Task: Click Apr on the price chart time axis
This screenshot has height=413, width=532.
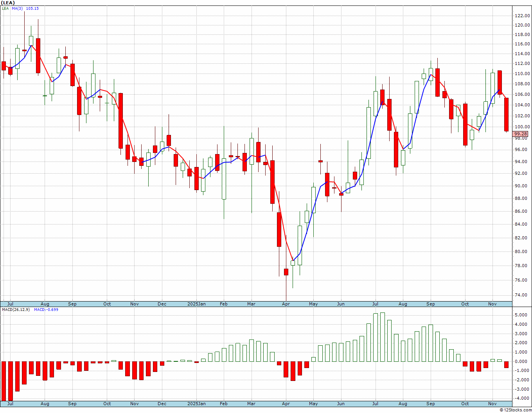Action: click(x=286, y=304)
